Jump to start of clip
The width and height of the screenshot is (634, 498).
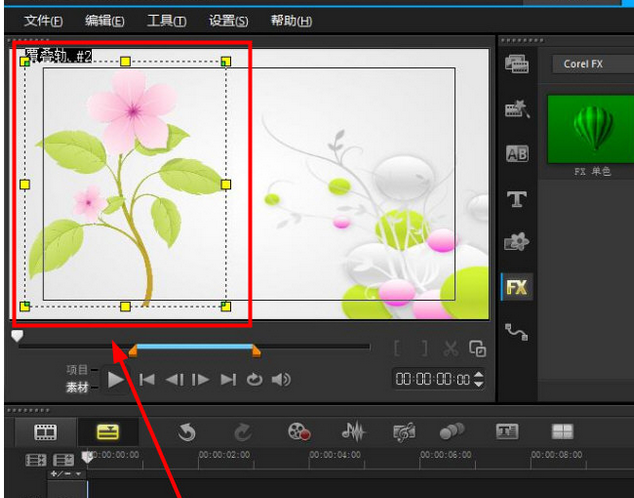[147, 380]
